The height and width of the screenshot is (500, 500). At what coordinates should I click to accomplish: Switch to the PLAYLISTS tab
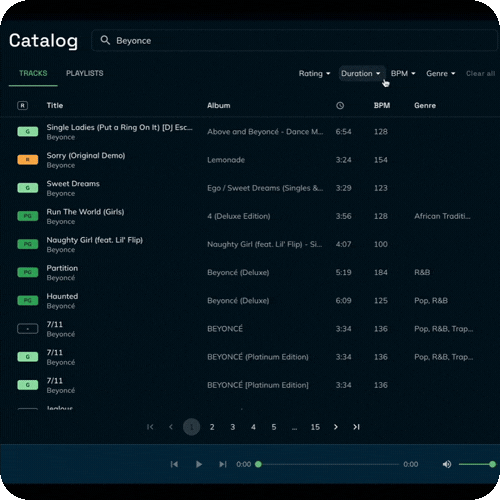(84, 73)
